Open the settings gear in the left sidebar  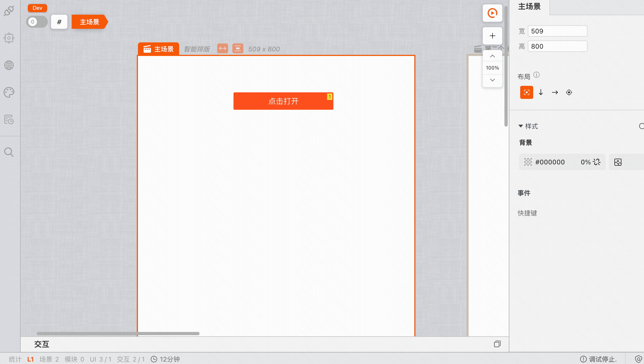coord(9,38)
